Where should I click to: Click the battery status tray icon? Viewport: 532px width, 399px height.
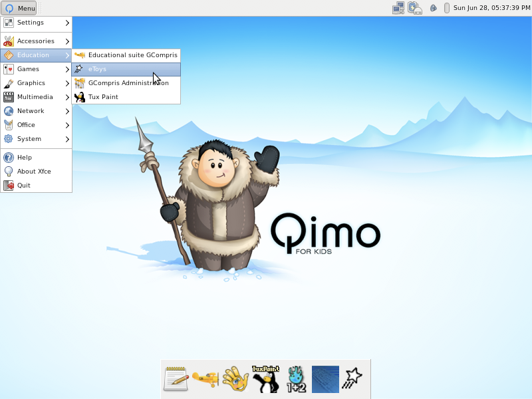(x=446, y=7)
